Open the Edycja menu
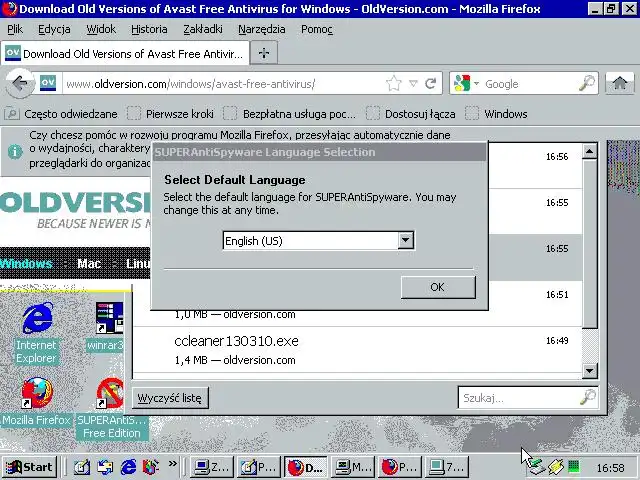The image size is (640, 480). pyautogui.click(x=54, y=29)
